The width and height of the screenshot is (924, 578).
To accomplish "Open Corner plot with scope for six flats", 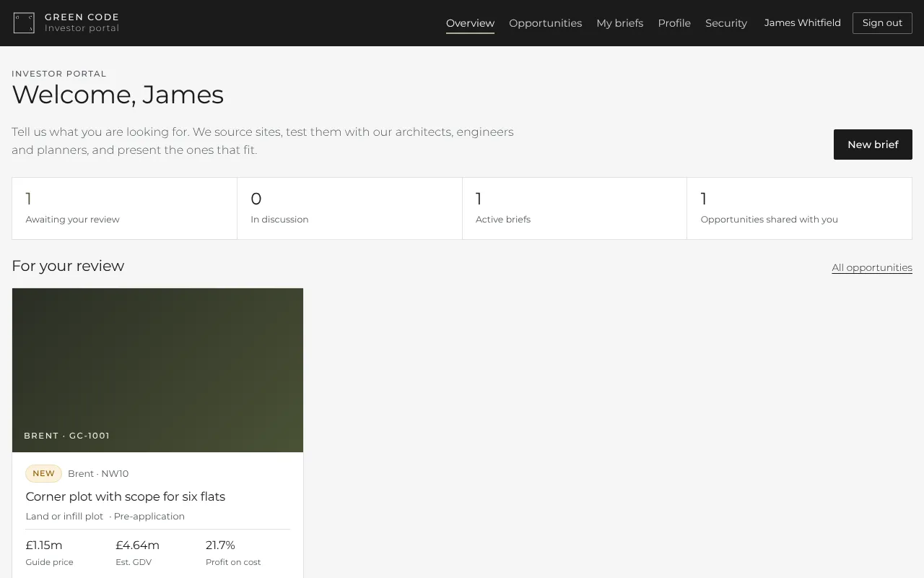I will click(126, 496).
